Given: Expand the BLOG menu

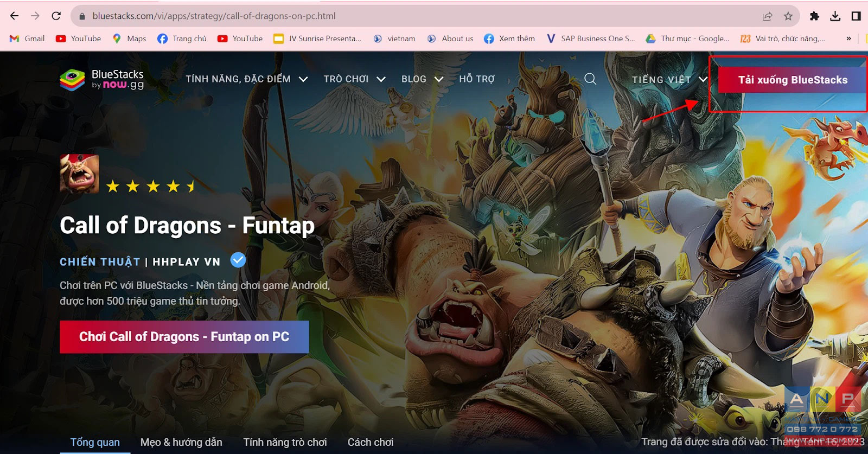Looking at the screenshot, I should coord(423,79).
